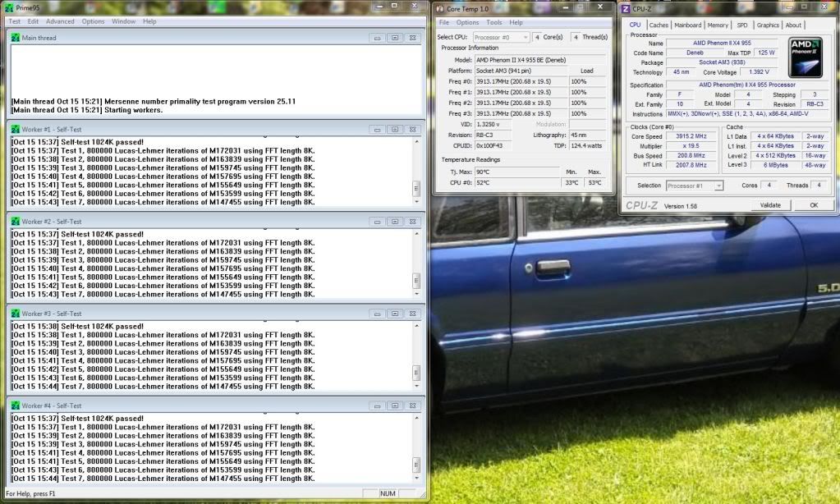The image size is (840, 504).
Task: Switch to the Graphics tab in CPU-Z
Action: tap(768, 25)
